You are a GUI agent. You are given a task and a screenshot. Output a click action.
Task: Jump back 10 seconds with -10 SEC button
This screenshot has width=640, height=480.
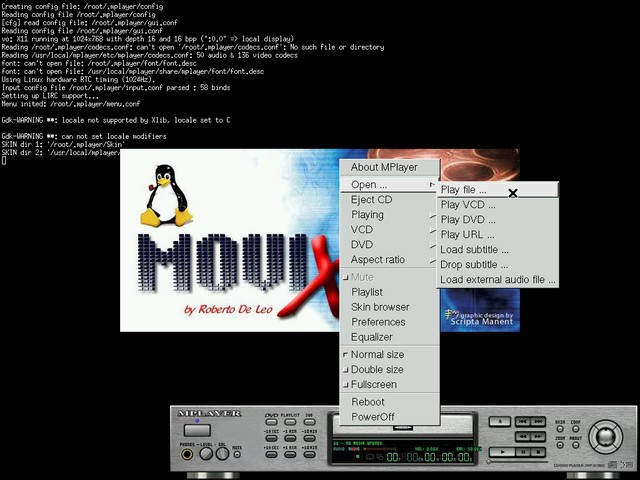(x=271, y=438)
